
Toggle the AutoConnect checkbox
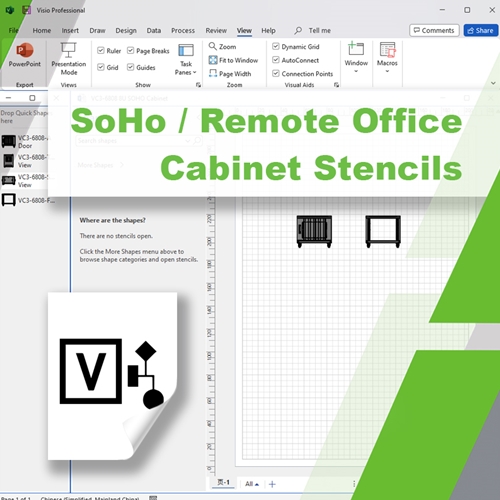pyautogui.click(x=276, y=60)
